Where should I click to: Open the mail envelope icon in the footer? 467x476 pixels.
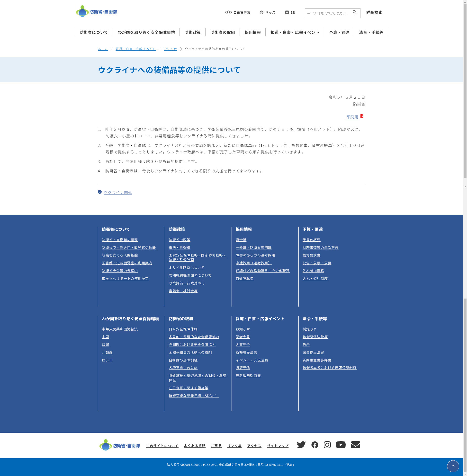(355, 445)
